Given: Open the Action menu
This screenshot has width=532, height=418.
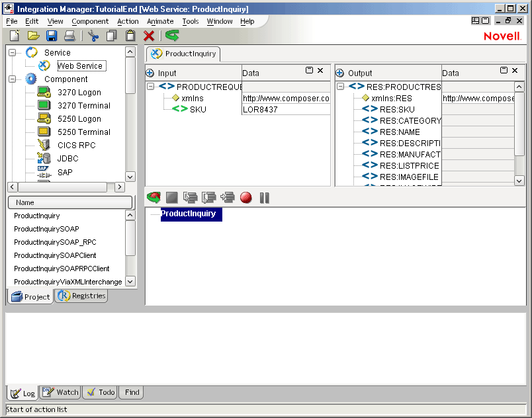Looking at the screenshot, I should (x=128, y=21).
